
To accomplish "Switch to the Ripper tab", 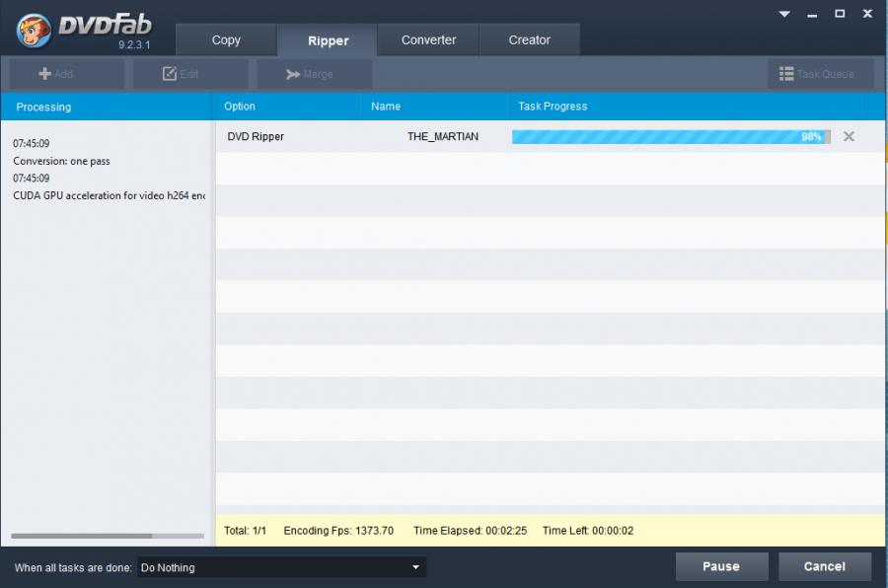I will 328,40.
